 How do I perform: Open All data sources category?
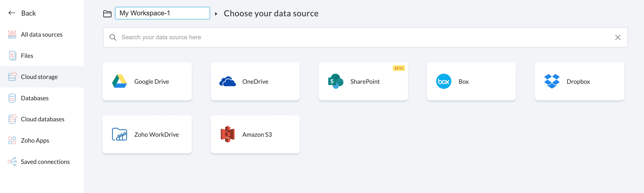42,35
